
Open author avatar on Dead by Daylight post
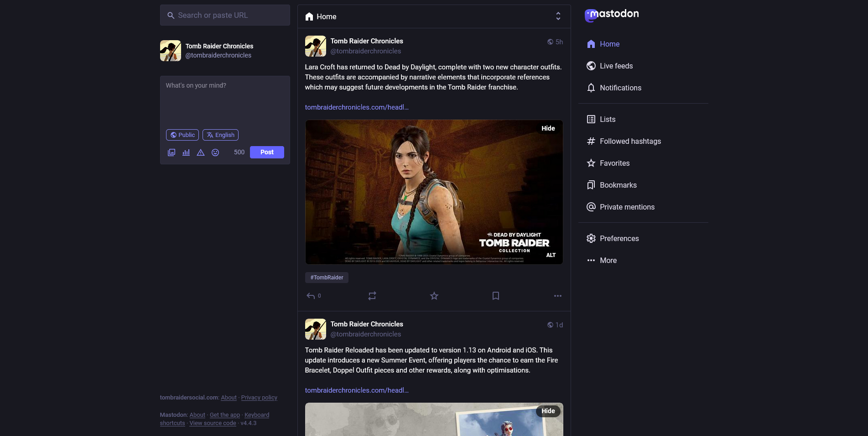[316, 46]
